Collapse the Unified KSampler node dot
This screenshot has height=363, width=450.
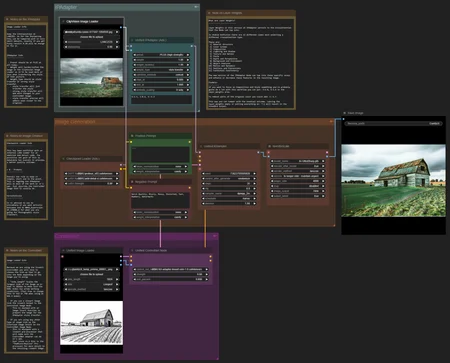[201, 146]
